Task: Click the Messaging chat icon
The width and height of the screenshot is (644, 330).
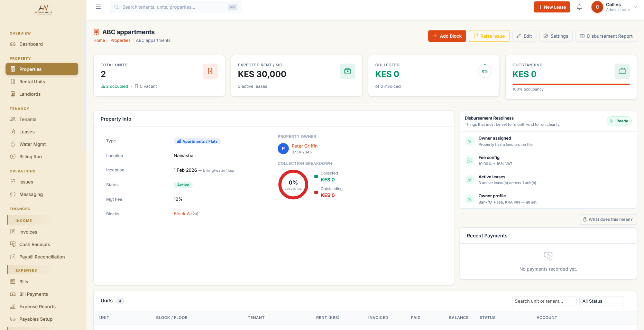Action: click(13, 194)
